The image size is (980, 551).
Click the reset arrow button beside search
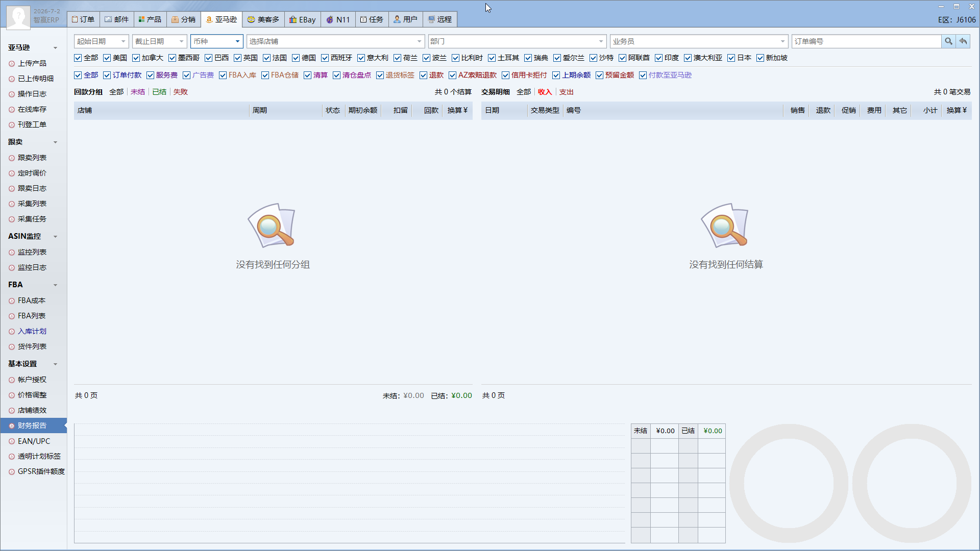963,41
